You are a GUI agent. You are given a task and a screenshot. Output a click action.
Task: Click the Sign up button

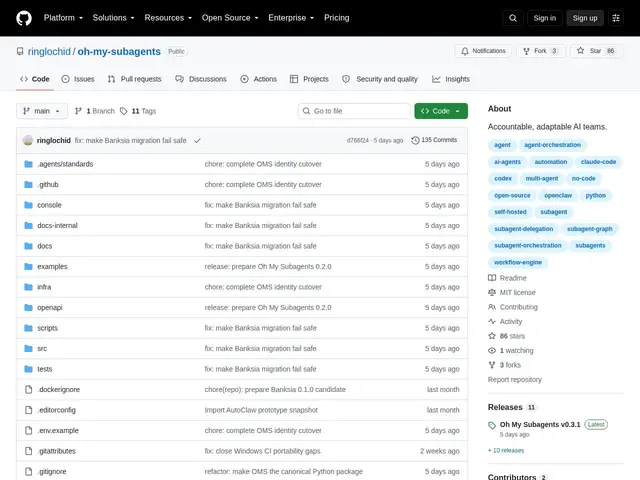pos(585,18)
